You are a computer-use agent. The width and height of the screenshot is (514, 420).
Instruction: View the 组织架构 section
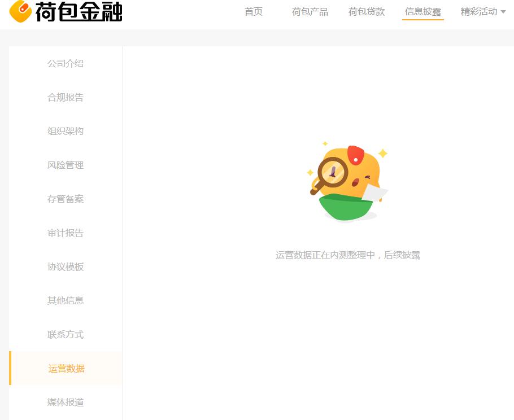click(x=66, y=131)
